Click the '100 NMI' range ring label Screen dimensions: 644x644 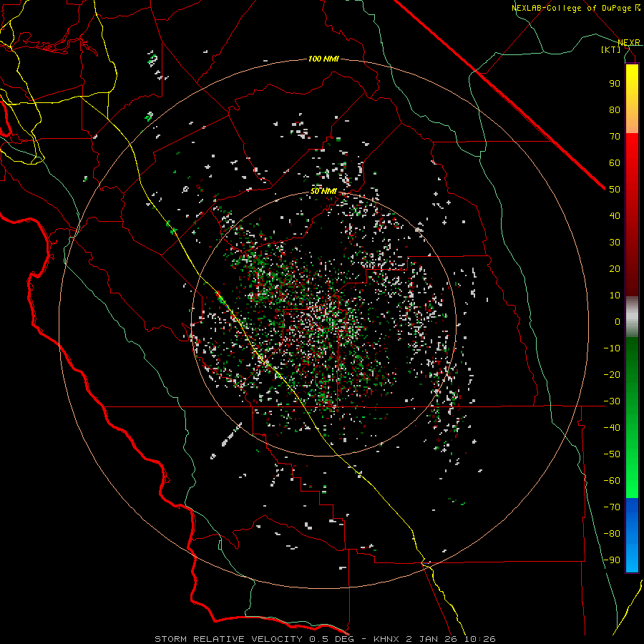(323, 59)
